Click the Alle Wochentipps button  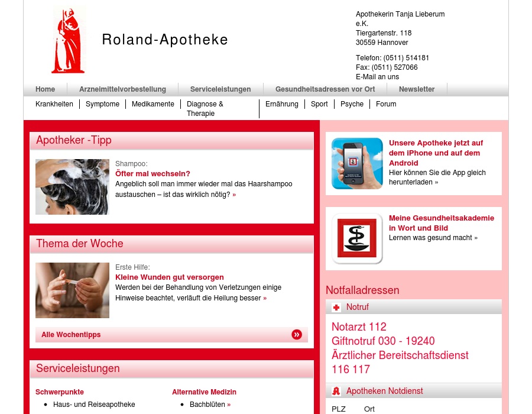71,335
